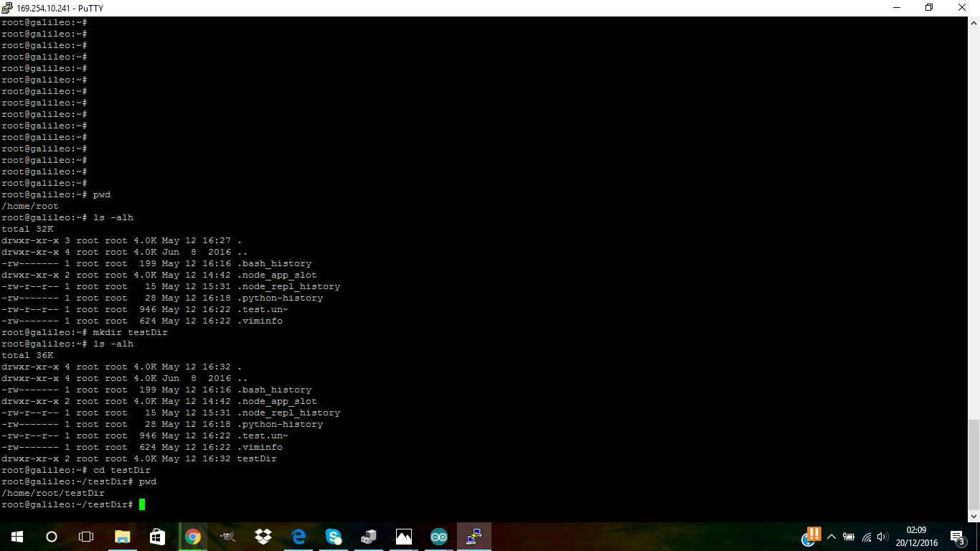Click the PuTTY taskbar button

coord(474,537)
